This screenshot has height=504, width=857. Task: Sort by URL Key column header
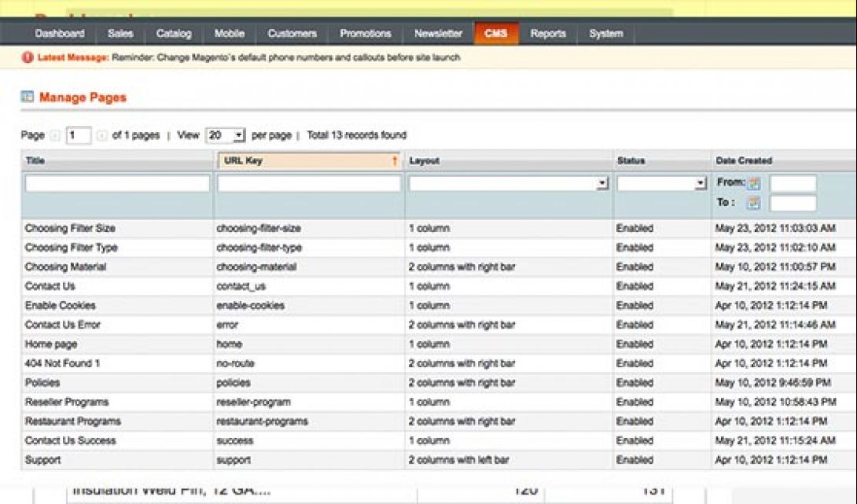pos(309,160)
